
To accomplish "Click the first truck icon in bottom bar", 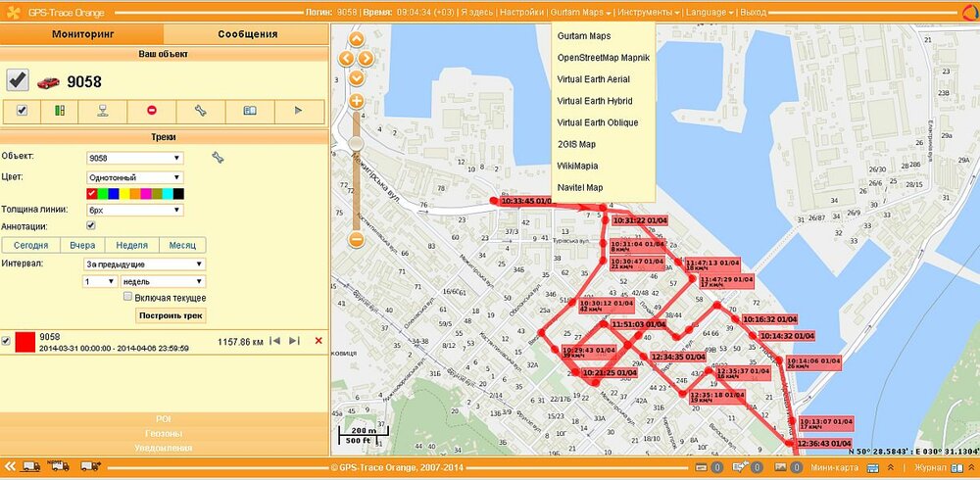I will [31, 466].
